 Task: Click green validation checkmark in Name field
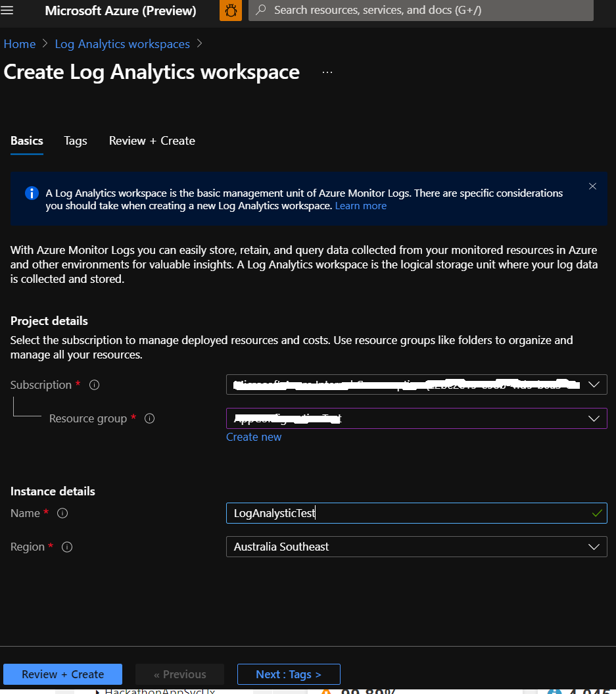597,513
